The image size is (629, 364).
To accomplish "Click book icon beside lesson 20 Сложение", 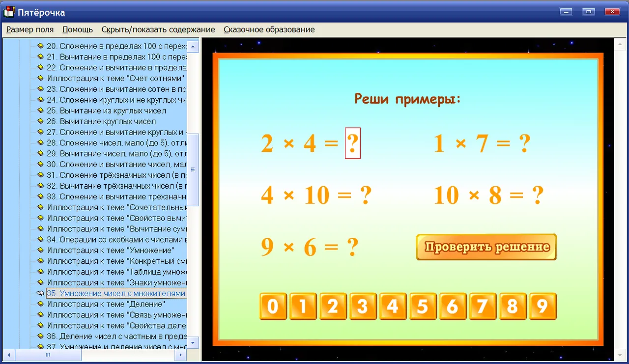I will click(41, 46).
